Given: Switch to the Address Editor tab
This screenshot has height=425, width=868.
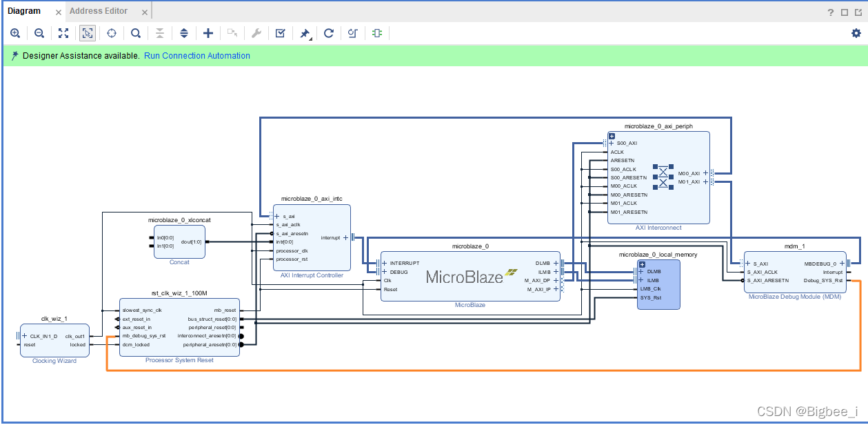Looking at the screenshot, I should 99,11.
